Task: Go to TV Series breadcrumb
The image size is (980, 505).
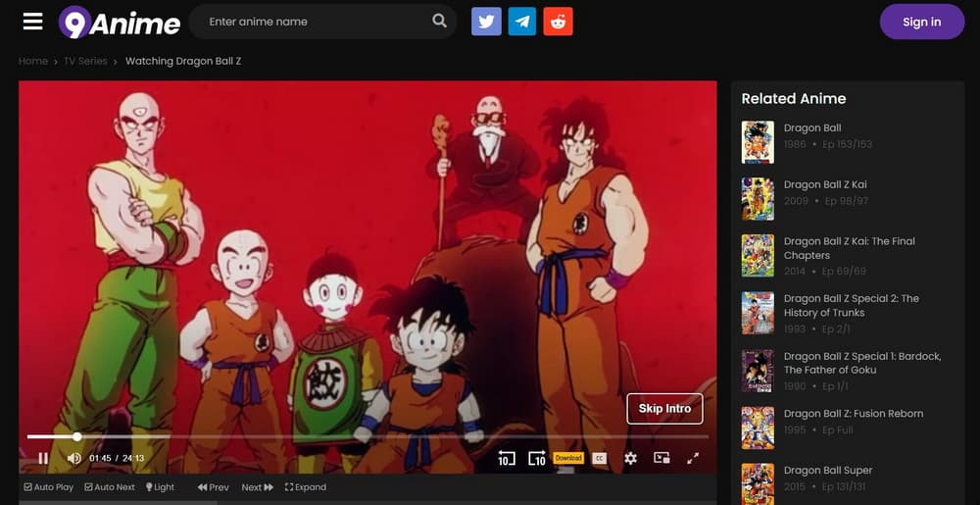Action: pyautogui.click(x=84, y=61)
